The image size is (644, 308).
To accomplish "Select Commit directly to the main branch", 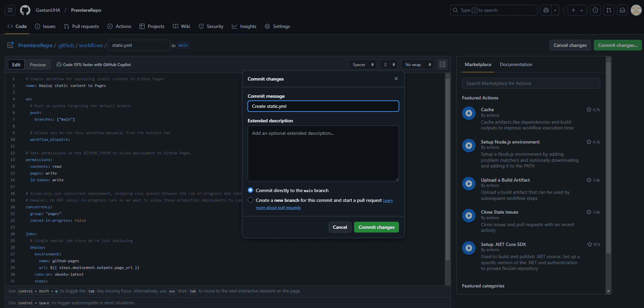I will point(250,190).
